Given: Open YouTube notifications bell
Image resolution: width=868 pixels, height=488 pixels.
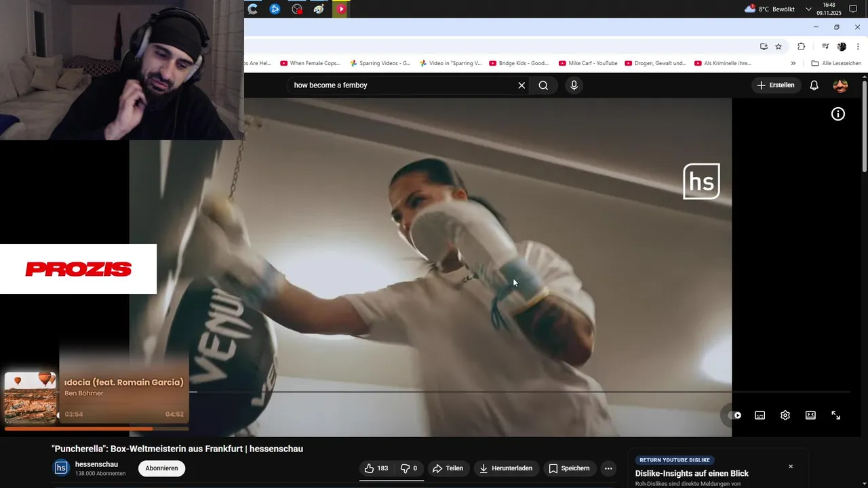Looking at the screenshot, I should [x=814, y=85].
